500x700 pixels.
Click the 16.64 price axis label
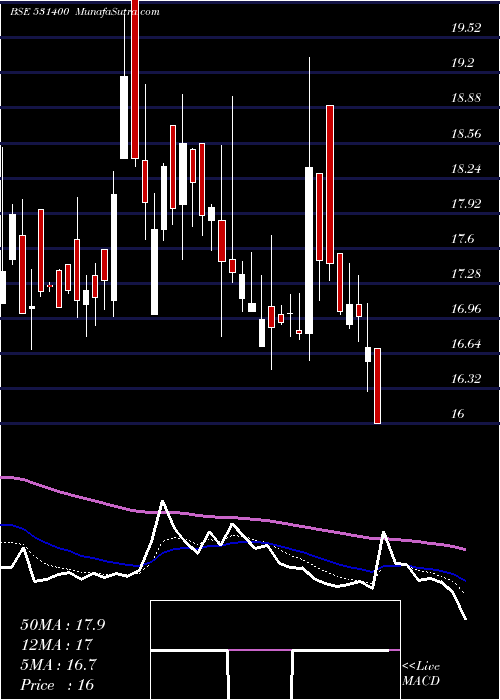pos(466,344)
